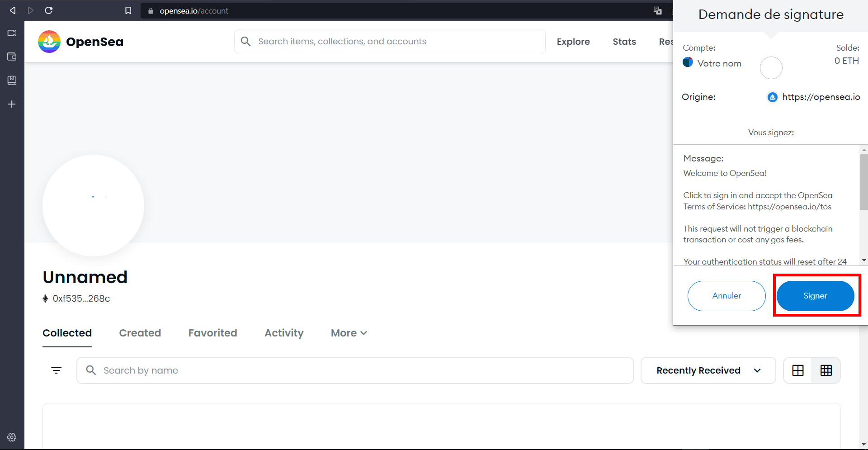The image size is (868, 450).
Task: Select the Activity tab
Action: [284, 333]
